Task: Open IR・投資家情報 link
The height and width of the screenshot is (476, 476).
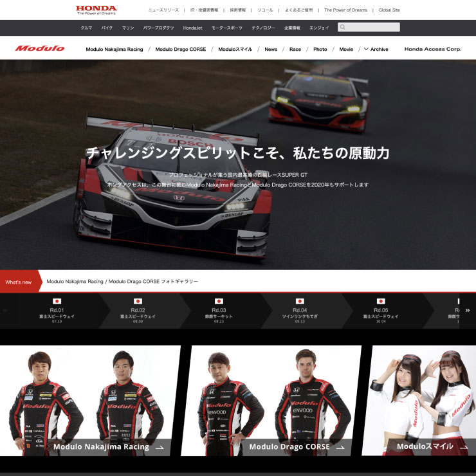Action: pyautogui.click(x=205, y=10)
